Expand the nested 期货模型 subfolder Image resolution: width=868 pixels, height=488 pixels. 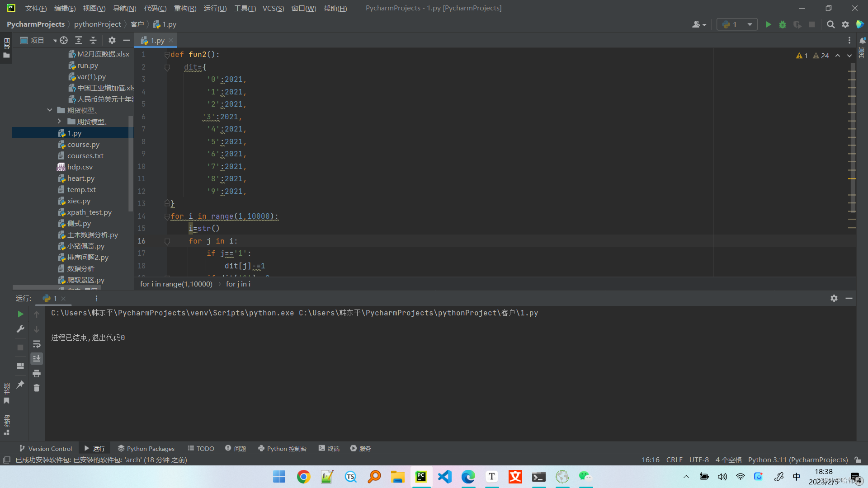click(x=59, y=122)
